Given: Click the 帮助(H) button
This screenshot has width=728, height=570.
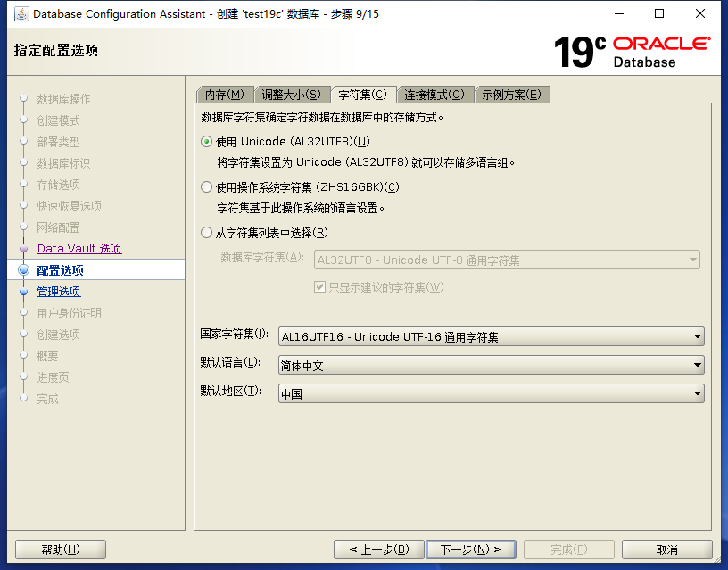Looking at the screenshot, I should pyautogui.click(x=61, y=549).
